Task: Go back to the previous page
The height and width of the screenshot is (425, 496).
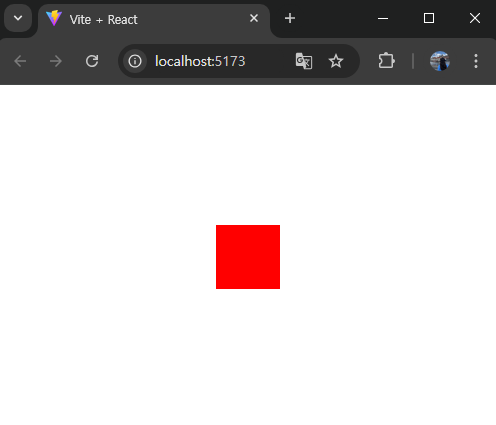Action: click(x=20, y=61)
